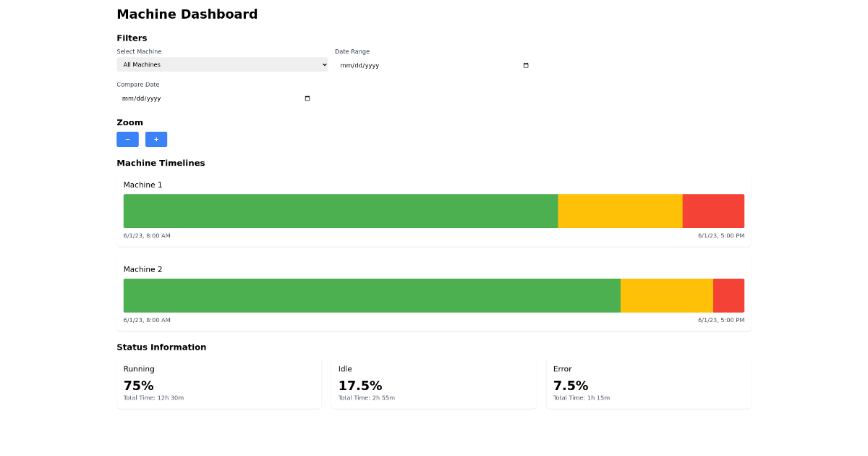Select the Machine 1 timeline card title
Viewport: 868px width, 456px height.
coord(142,185)
